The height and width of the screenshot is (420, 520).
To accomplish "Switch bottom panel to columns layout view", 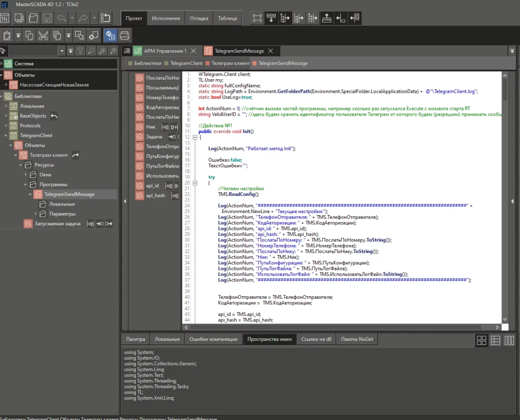I will click(x=509, y=340).
